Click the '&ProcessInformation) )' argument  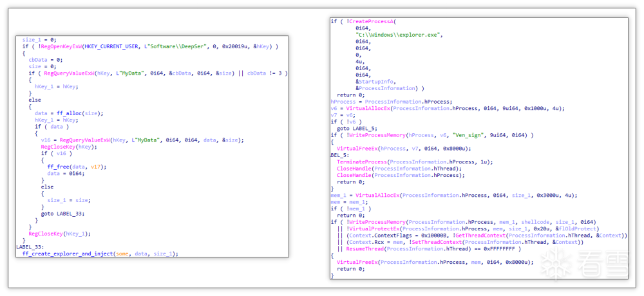click(390, 88)
